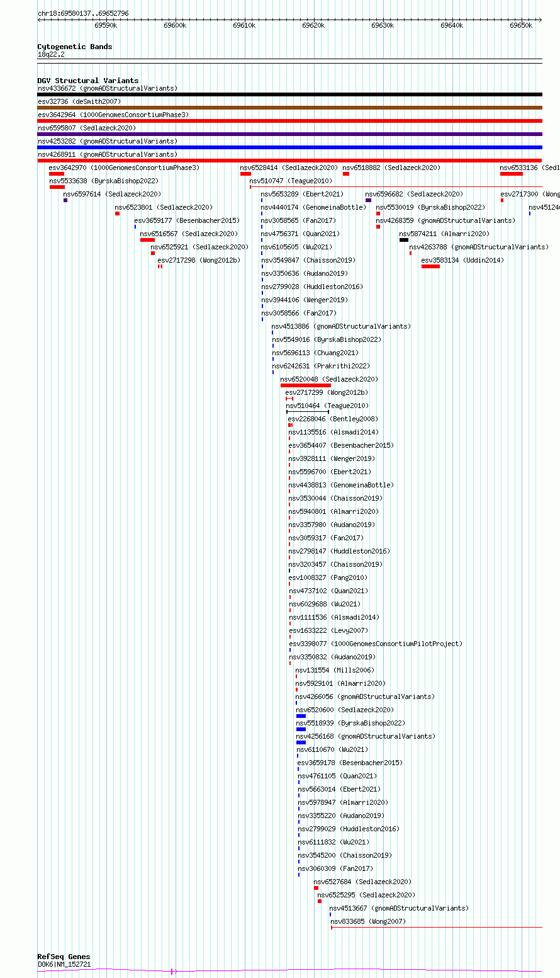Open nsv6242631 (Prakrithi2022) label

pyautogui.click(x=321, y=366)
